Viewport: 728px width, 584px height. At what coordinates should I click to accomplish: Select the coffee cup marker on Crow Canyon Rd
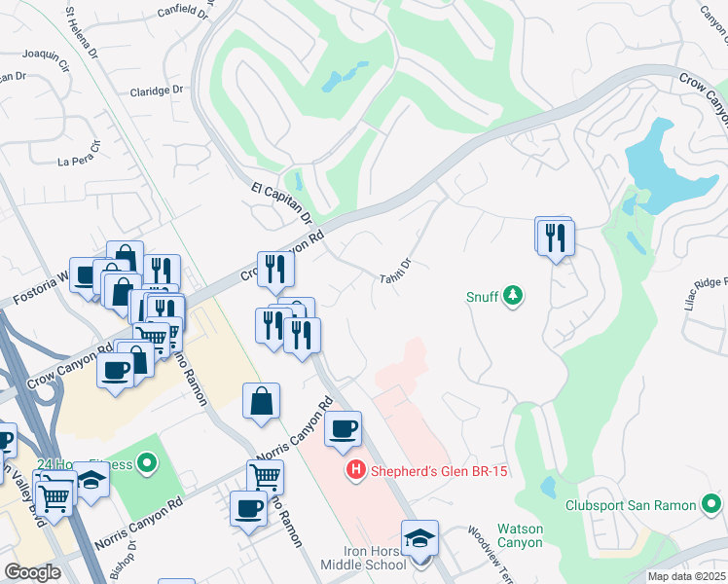click(116, 372)
